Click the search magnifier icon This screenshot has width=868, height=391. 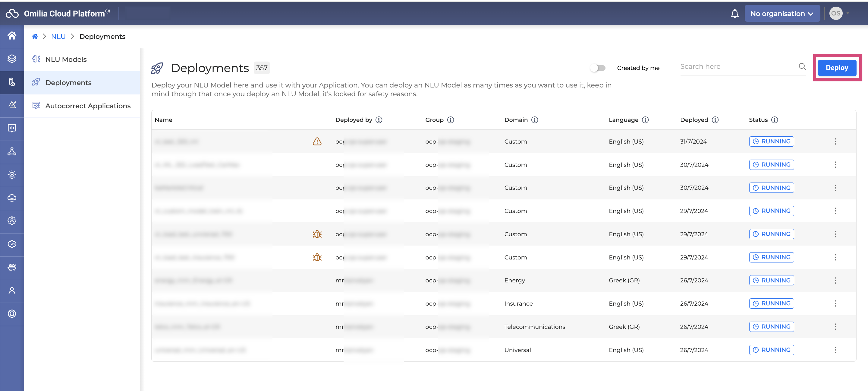(802, 66)
